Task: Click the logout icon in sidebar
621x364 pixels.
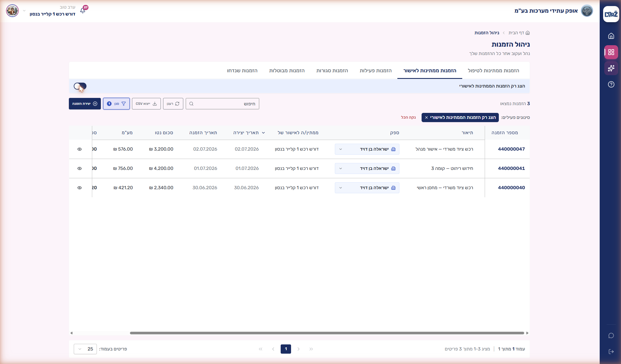Action: point(611,352)
